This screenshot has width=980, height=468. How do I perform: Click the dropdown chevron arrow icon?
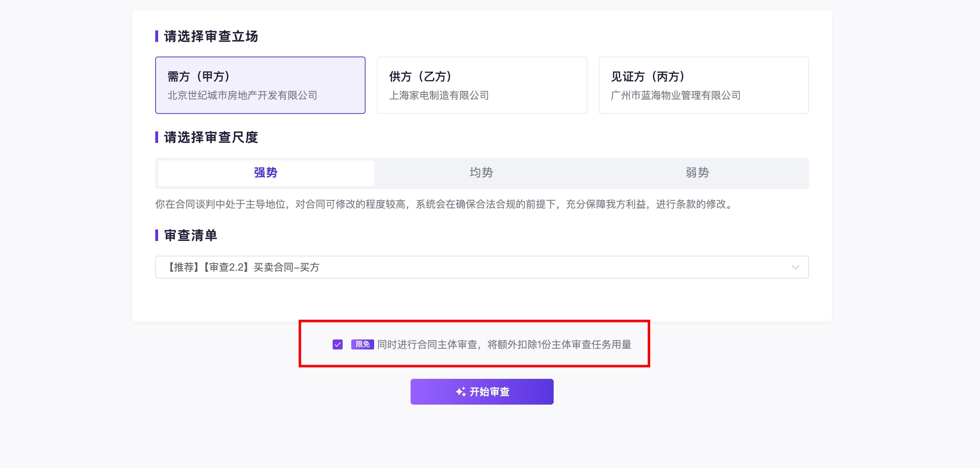point(795,267)
